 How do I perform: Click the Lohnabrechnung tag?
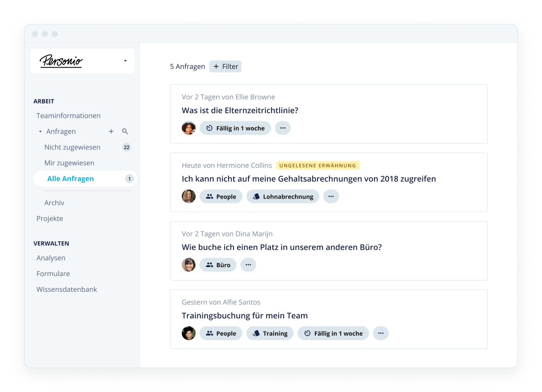click(x=283, y=196)
